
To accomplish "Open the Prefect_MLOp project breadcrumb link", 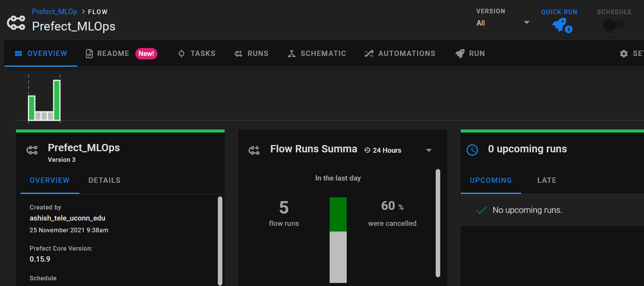I will [54, 12].
